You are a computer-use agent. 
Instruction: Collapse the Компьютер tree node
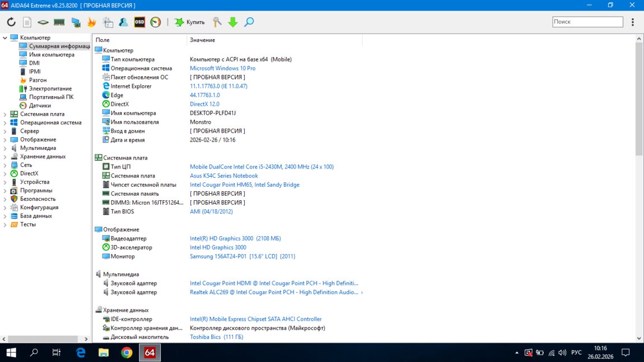point(5,38)
